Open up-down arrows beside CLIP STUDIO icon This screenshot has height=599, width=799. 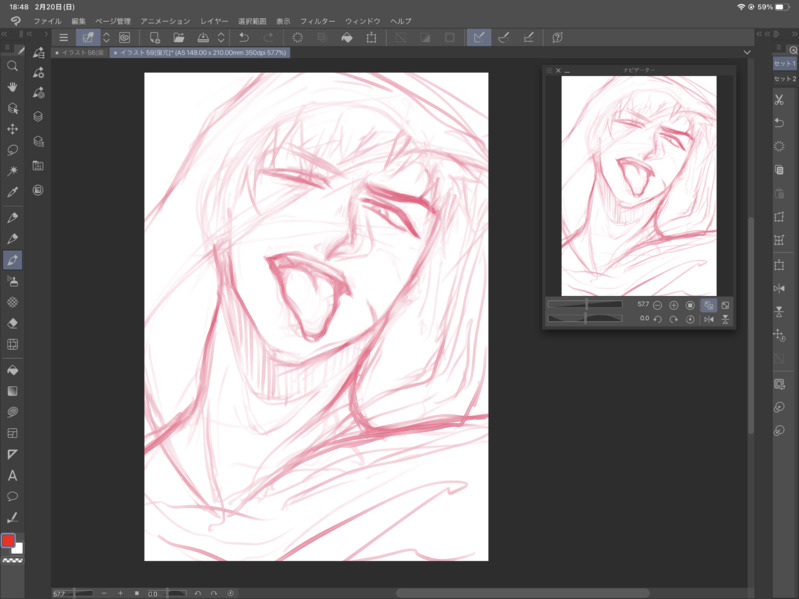[x=107, y=38]
